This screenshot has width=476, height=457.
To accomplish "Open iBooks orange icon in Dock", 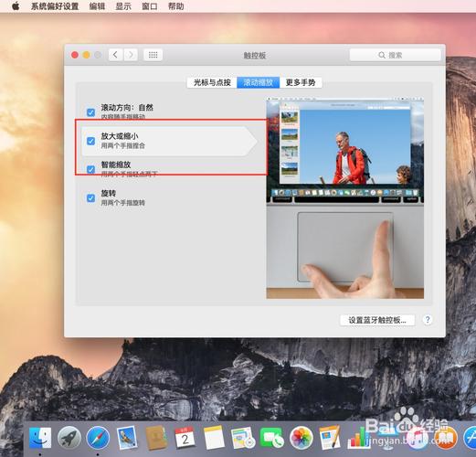I will point(446,438).
